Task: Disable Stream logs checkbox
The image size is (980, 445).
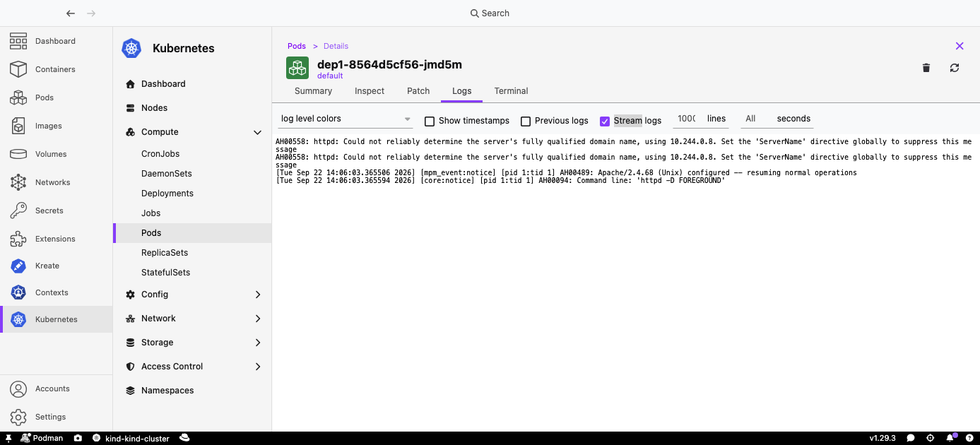Action: point(604,121)
